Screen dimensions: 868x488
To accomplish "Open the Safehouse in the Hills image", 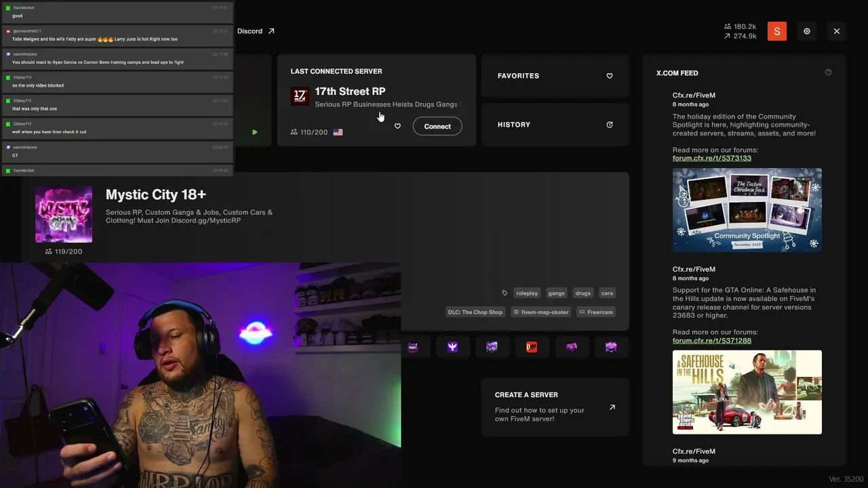I will click(747, 392).
